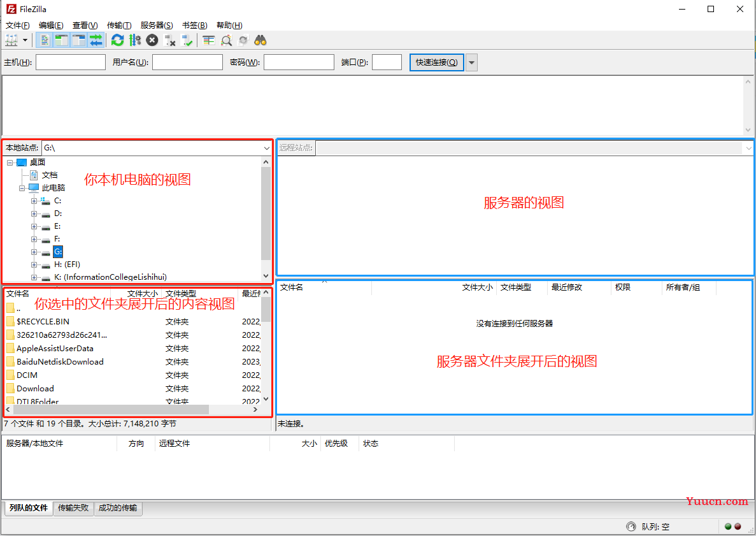The height and width of the screenshot is (536, 756).
Task: Switch to the 成功的传输 tab
Action: pyautogui.click(x=118, y=507)
